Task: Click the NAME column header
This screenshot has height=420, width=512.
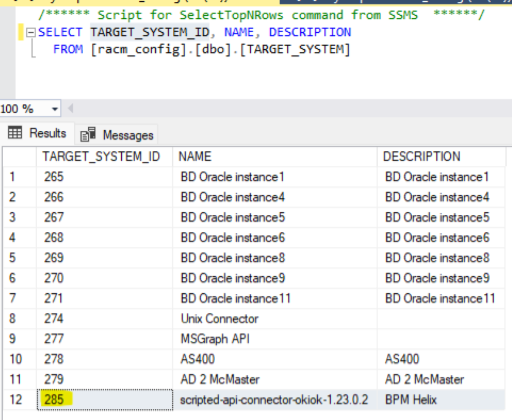Action: pos(275,156)
